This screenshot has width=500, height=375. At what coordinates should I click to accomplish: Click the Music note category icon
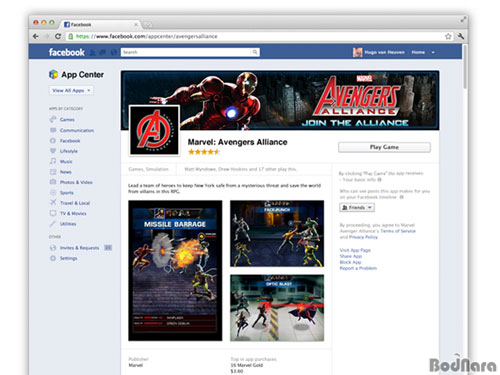(x=53, y=161)
